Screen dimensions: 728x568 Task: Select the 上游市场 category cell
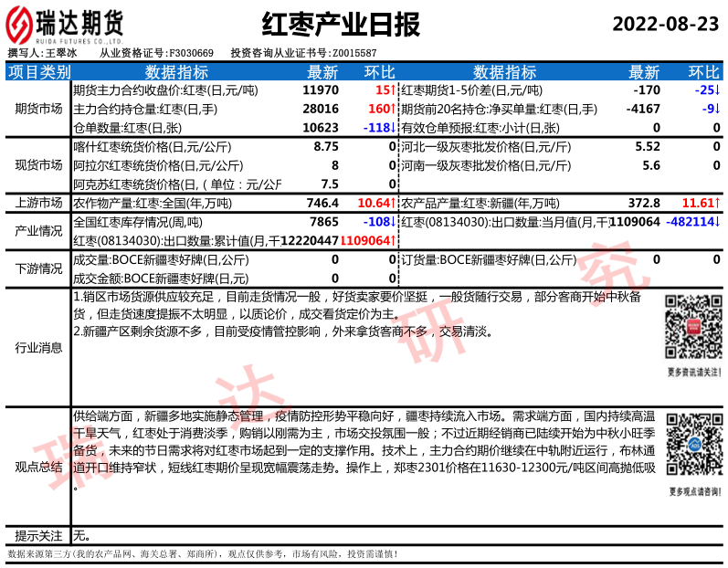coord(38,202)
